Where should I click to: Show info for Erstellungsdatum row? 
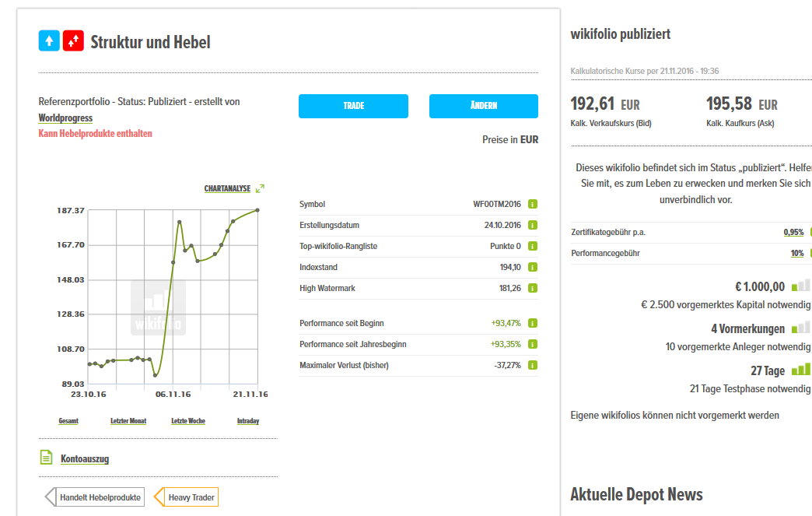533,226
